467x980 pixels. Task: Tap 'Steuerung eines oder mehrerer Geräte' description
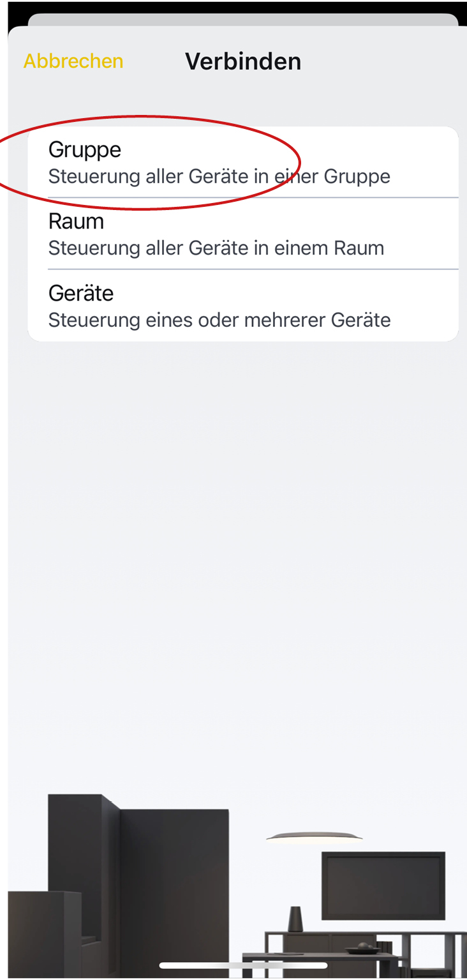click(x=219, y=319)
